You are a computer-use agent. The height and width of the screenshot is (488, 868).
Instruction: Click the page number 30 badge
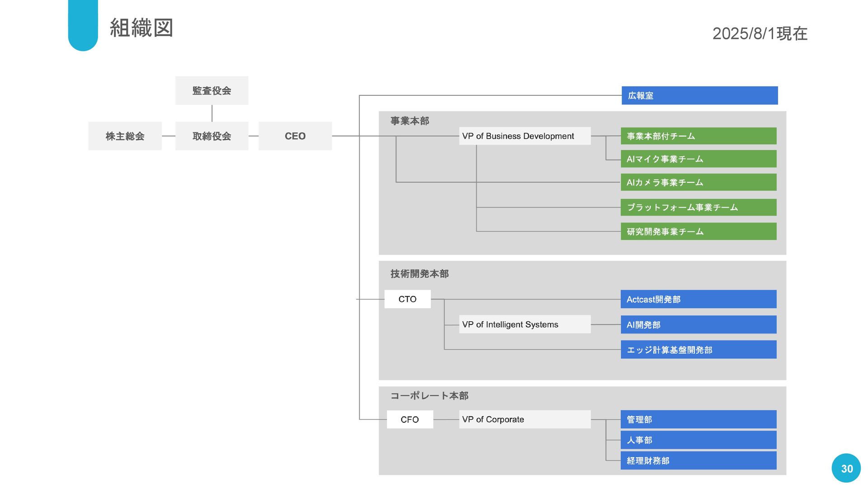(x=846, y=469)
